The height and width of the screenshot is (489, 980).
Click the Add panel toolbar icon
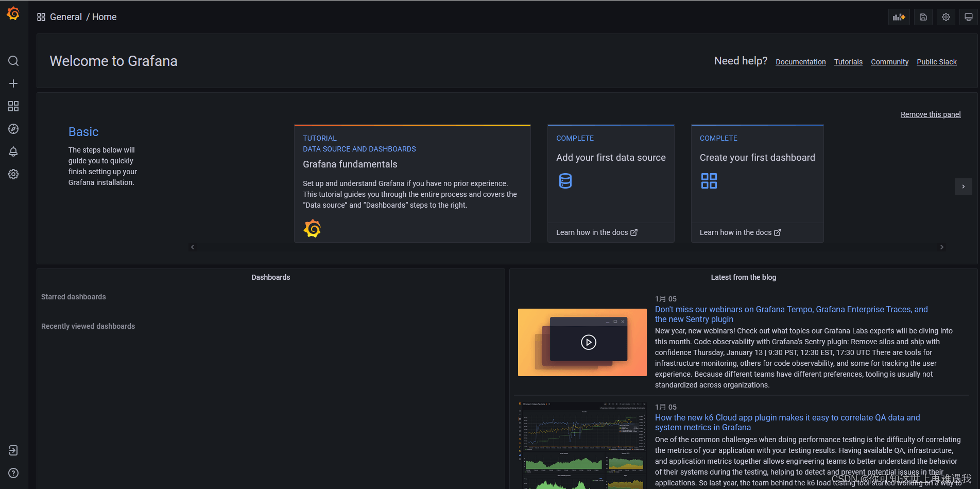[x=899, y=17]
